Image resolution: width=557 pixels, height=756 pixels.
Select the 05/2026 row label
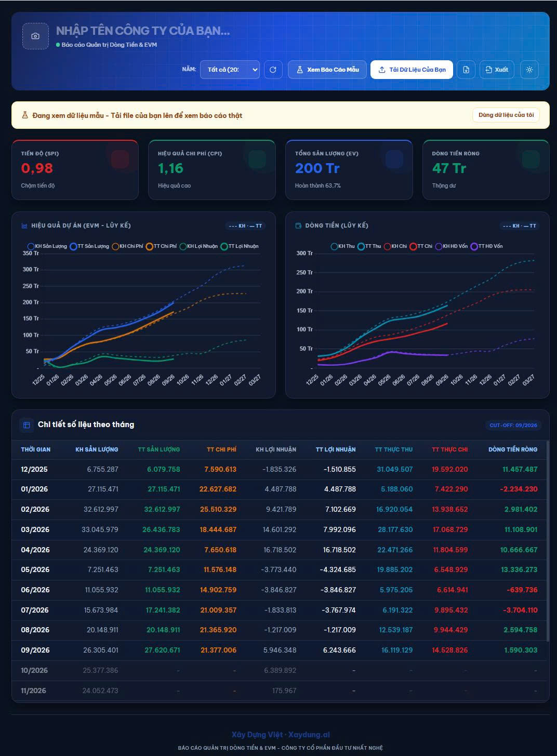tap(35, 569)
